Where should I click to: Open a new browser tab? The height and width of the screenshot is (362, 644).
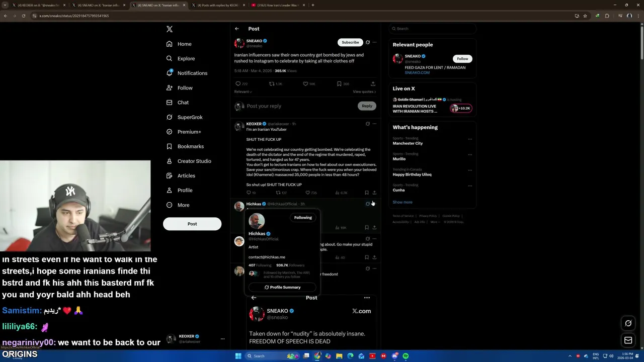click(313, 5)
